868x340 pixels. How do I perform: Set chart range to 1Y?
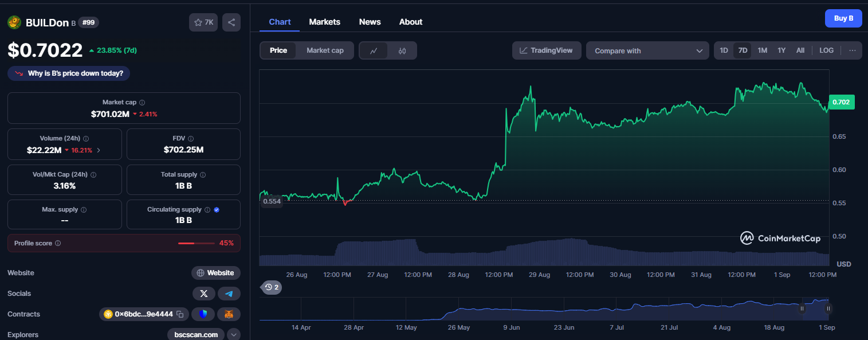tap(781, 50)
